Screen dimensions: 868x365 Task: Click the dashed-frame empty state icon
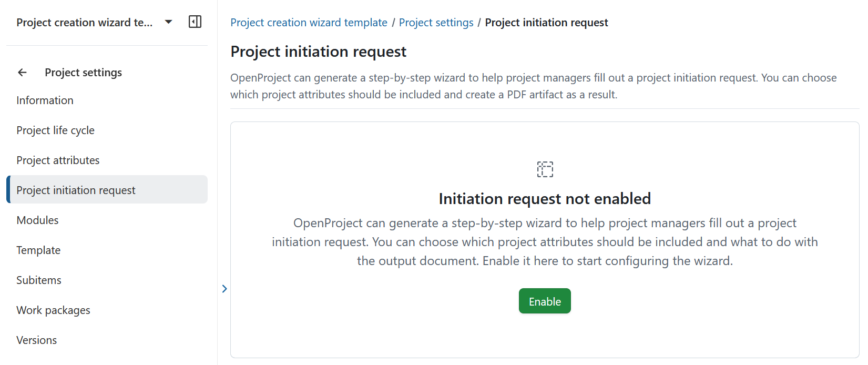pos(545,169)
